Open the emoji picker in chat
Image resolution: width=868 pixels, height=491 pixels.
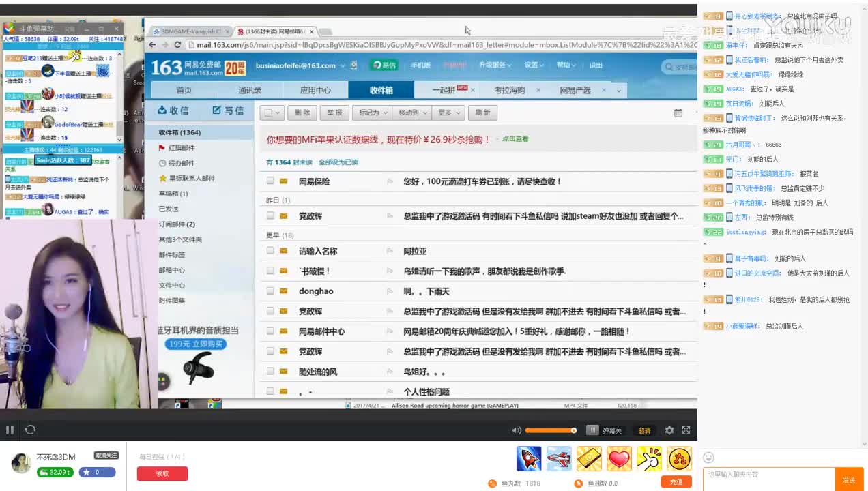708,458
